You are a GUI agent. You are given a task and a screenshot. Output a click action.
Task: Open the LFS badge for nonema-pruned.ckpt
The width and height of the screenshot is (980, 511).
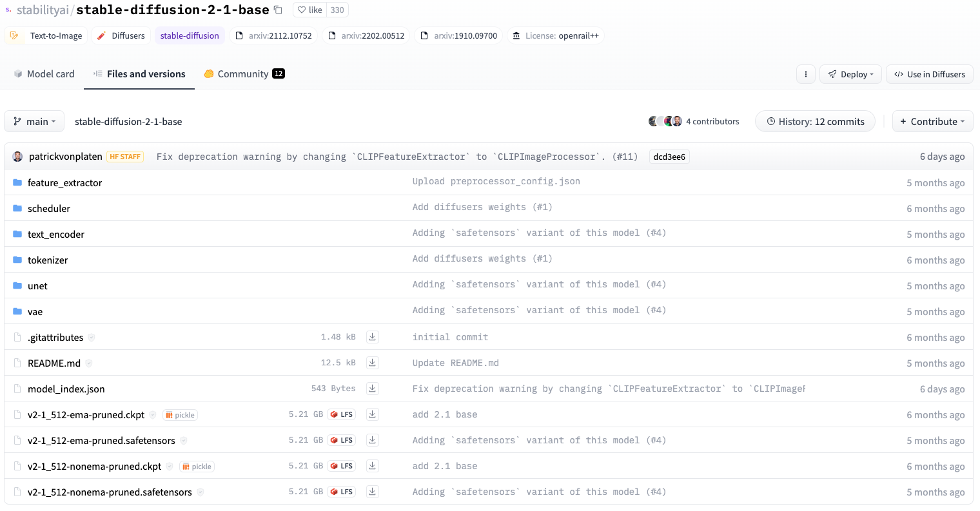342,466
